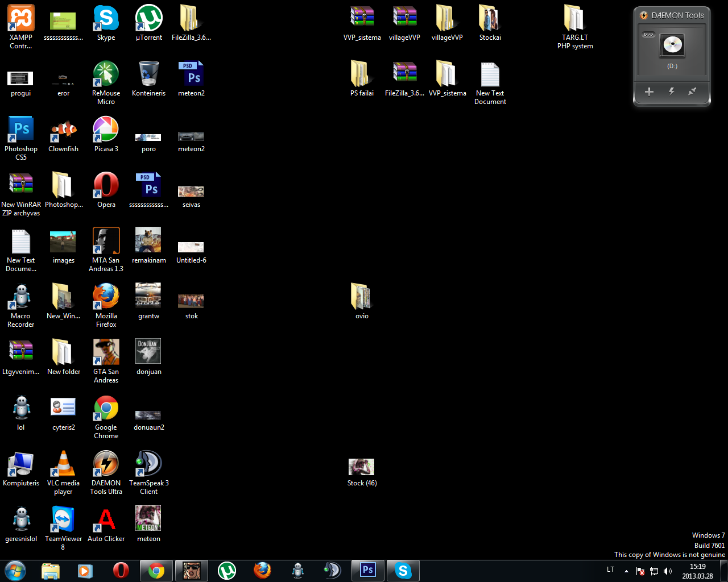The width and height of the screenshot is (728, 582).
Task: Open the Google Chrome desktop shortcut
Action: 106,417
